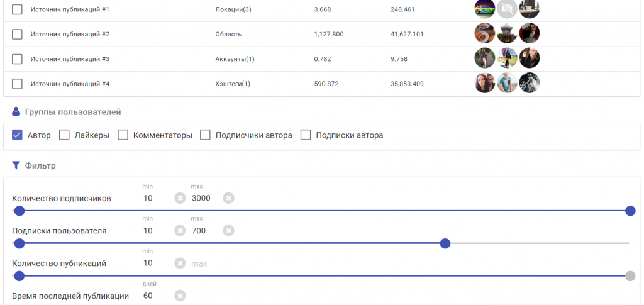
Task: Click min handle of Количество публикаций slider
Action: (x=19, y=276)
